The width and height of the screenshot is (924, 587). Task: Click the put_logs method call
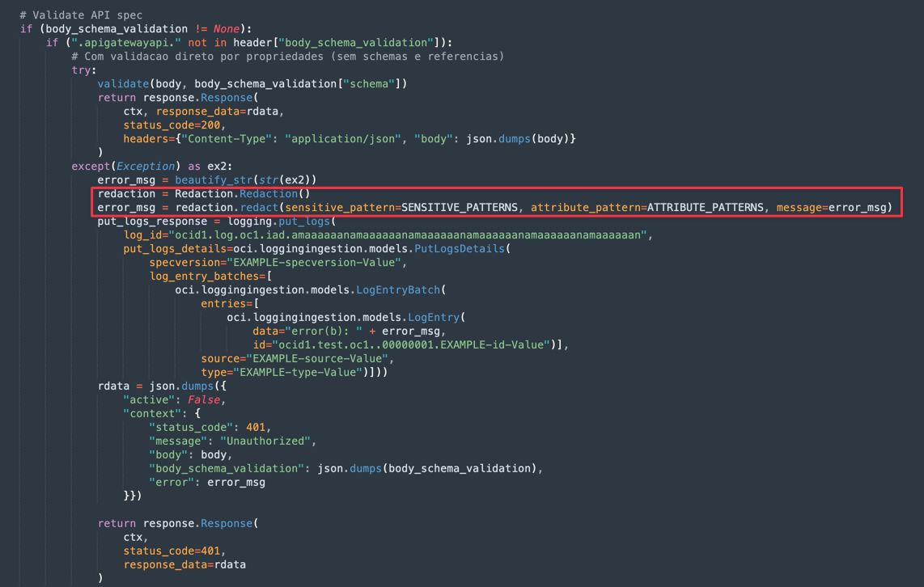[304, 222]
